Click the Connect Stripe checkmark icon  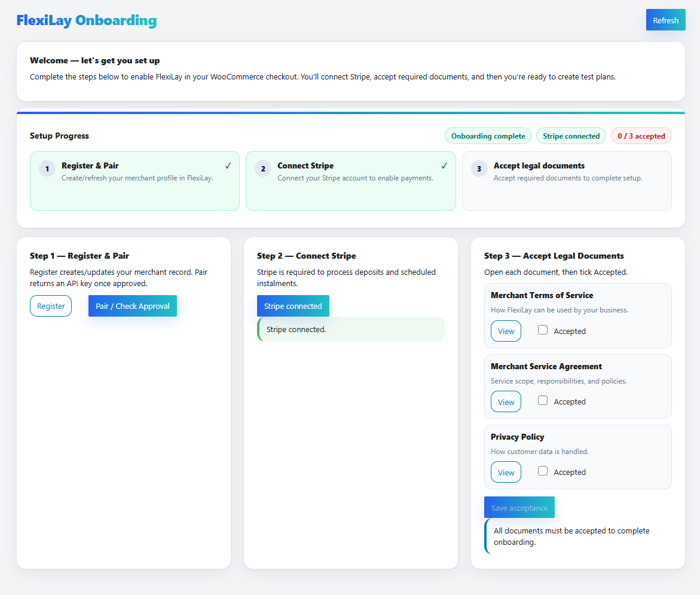444,166
